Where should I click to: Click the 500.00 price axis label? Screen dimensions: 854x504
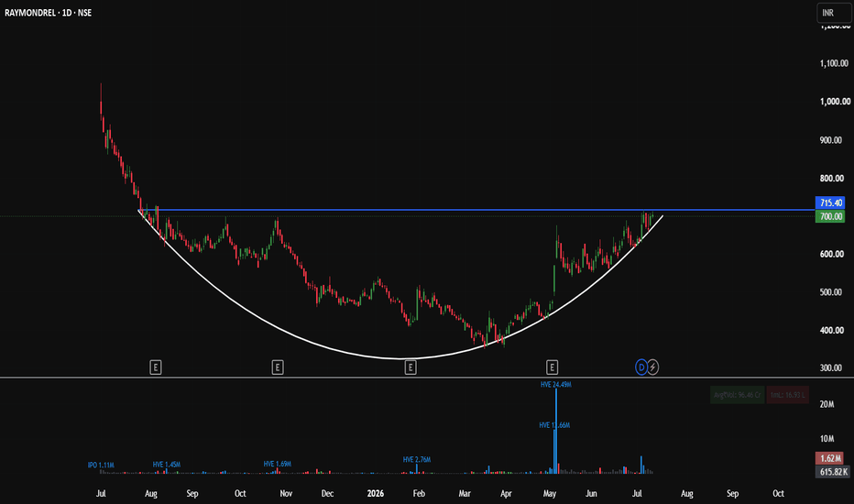tap(831, 292)
